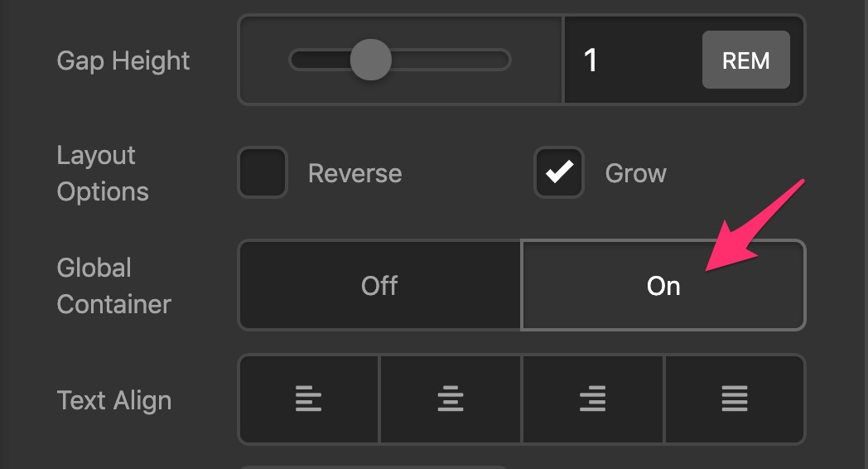Screen dimensions: 868x469
Task: Click the Grow option label
Action: 635,173
